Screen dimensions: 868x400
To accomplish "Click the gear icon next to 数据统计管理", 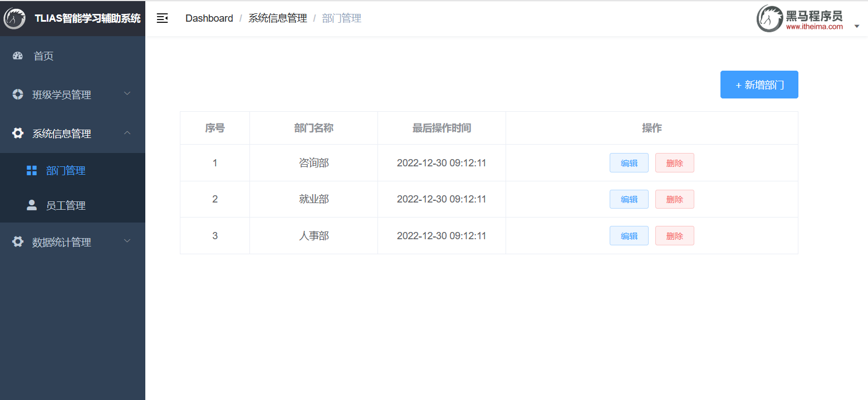I will pos(18,241).
